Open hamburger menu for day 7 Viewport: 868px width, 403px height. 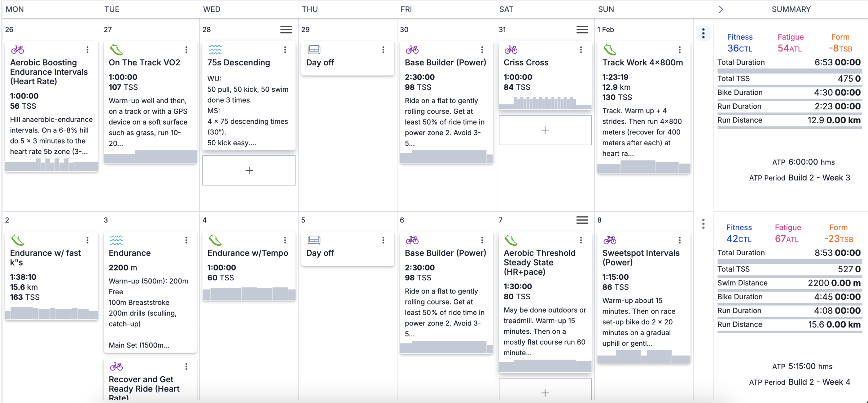tap(582, 220)
